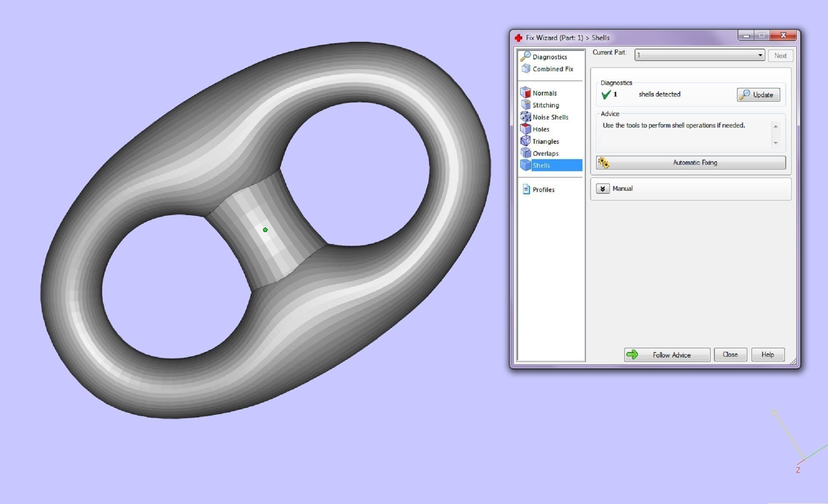Screen dimensions: 828x504
Task: Select the Combined Fix cube icon
Action: point(526,69)
